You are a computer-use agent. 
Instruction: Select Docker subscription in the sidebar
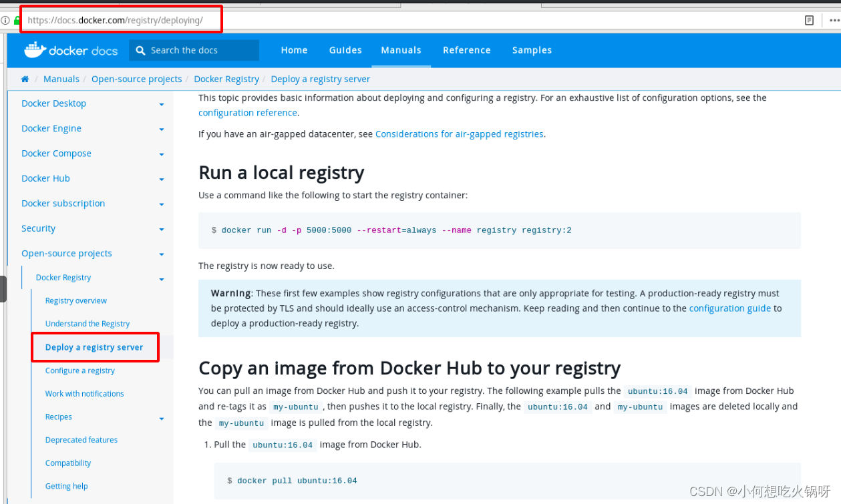pyautogui.click(x=63, y=204)
